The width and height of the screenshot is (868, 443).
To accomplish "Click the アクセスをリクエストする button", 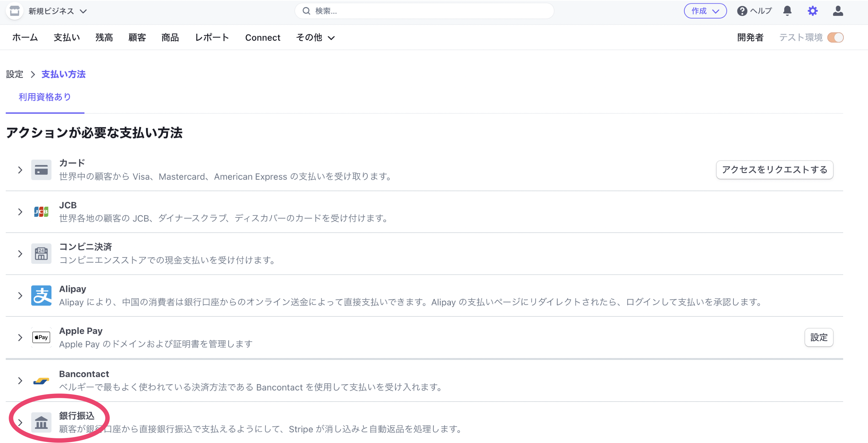I will pos(775,170).
